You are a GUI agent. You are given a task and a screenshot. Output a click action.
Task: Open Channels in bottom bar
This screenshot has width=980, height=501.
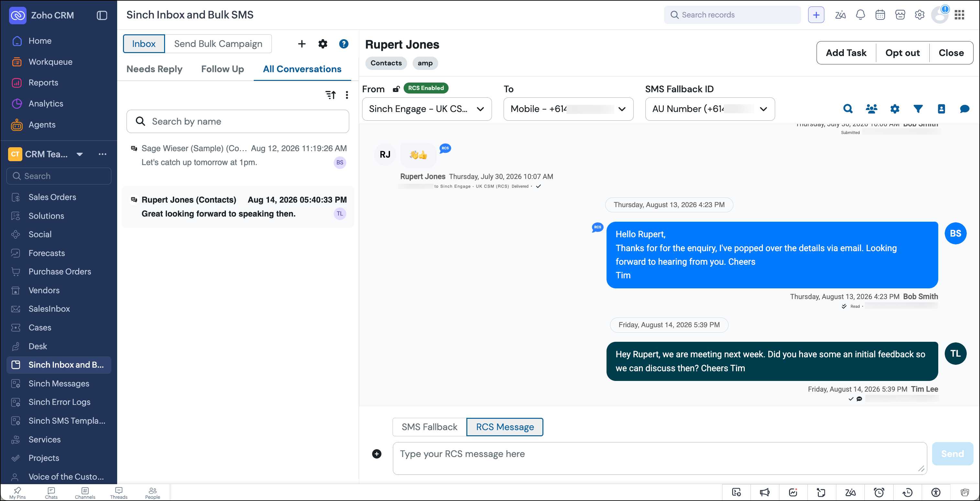(85, 493)
